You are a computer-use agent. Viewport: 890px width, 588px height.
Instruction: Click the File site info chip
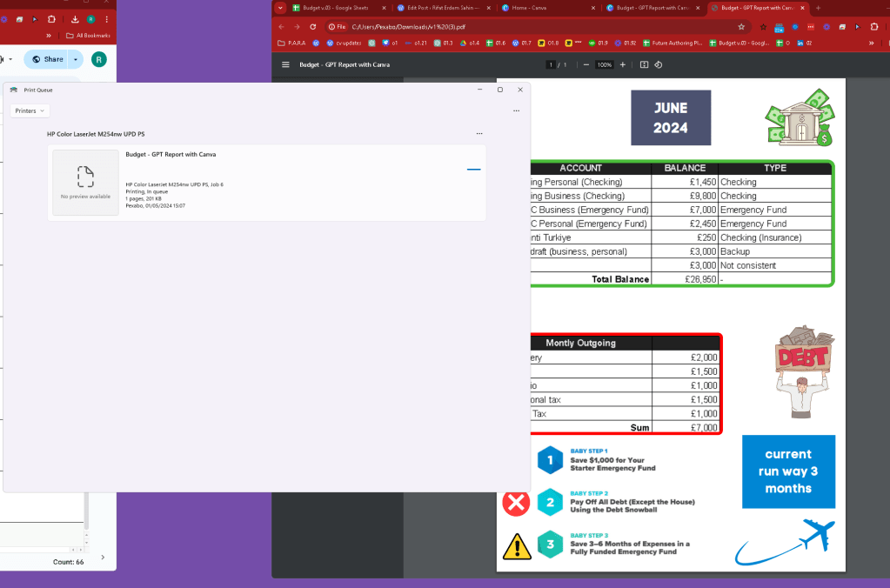(x=338, y=27)
